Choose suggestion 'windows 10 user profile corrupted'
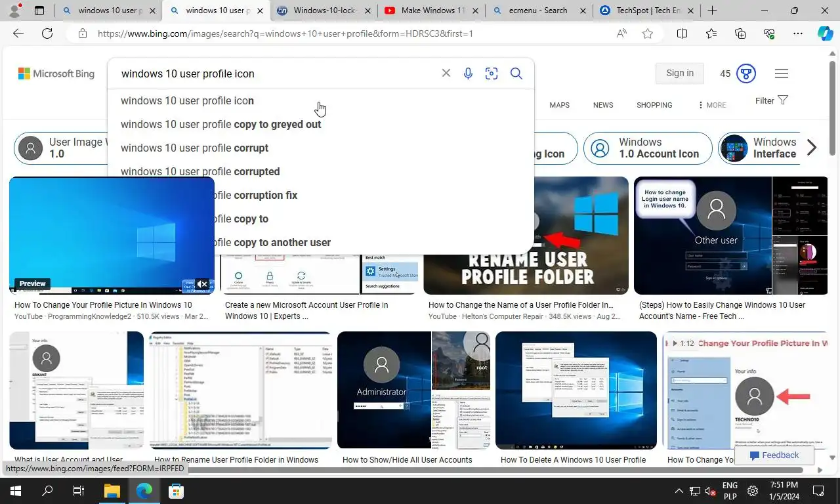This screenshot has width=840, height=504. pyautogui.click(x=320, y=171)
